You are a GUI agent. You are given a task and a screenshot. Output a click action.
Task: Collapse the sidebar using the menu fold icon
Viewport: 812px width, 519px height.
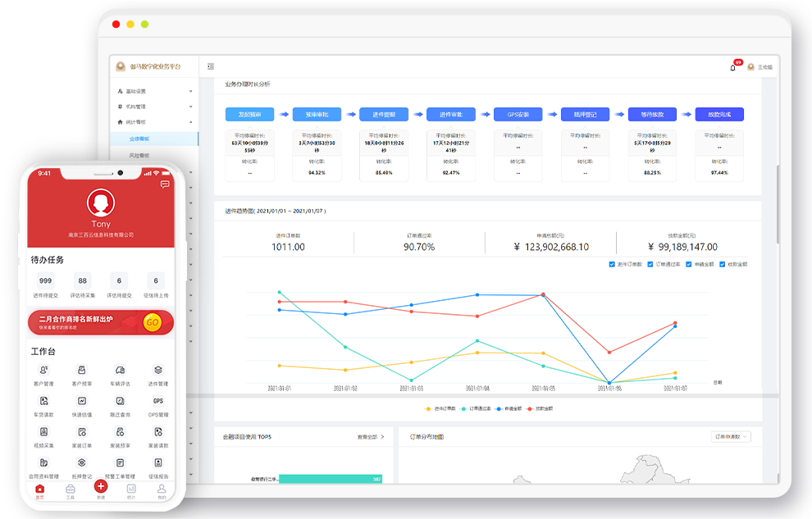(211, 66)
